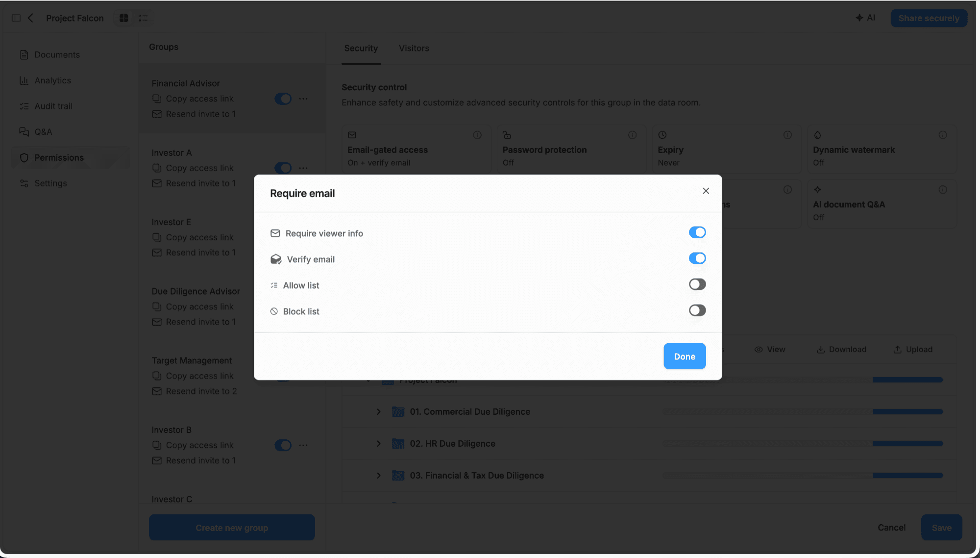
Task: Click the checklist icon beside Allow list
Action: coord(274,285)
